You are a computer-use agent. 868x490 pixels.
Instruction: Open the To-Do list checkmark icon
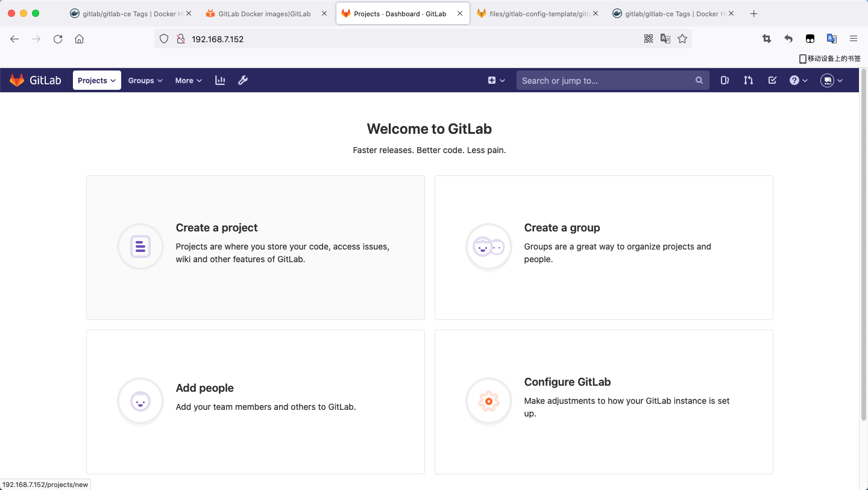(x=772, y=80)
